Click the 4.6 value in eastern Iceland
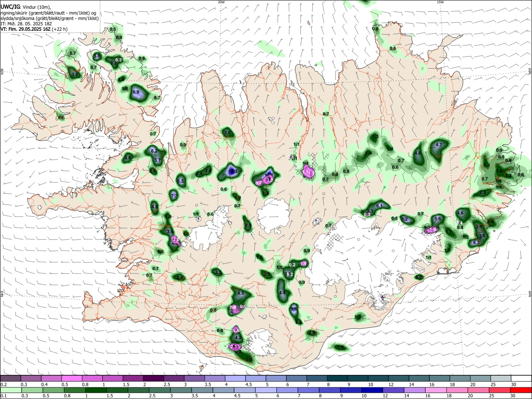The width and height of the screenshot is (532, 399). click(460, 213)
